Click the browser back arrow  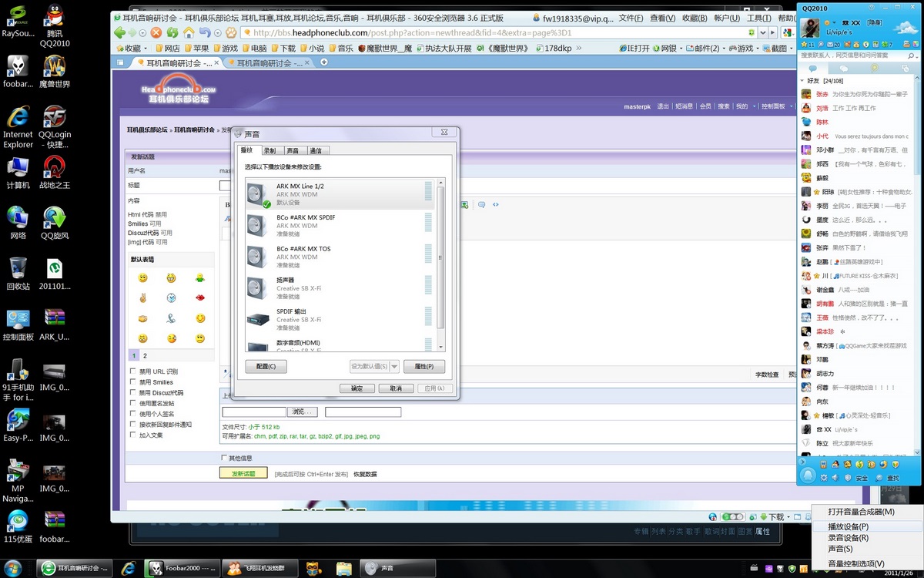pos(119,32)
